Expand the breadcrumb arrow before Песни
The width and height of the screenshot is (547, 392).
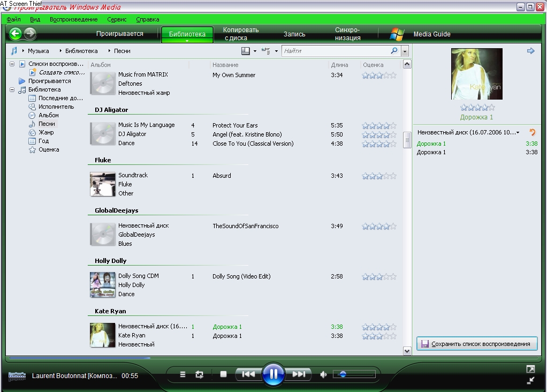click(x=109, y=51)
